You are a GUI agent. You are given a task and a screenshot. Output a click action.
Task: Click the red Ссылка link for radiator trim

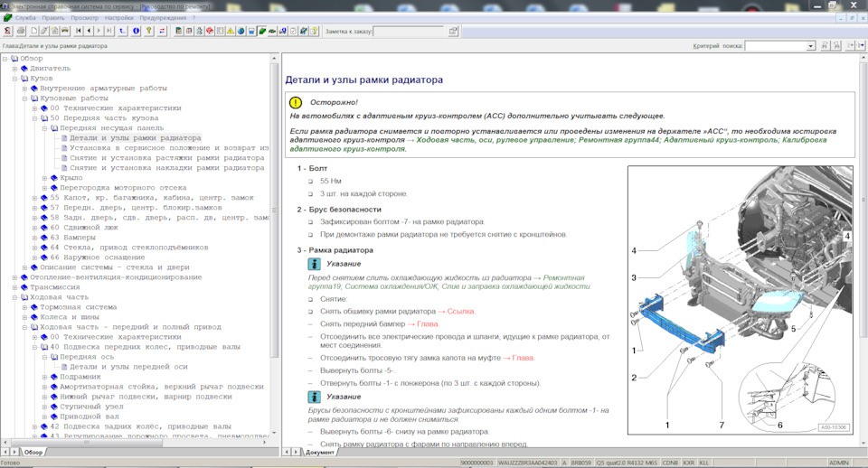click(459, 311)
